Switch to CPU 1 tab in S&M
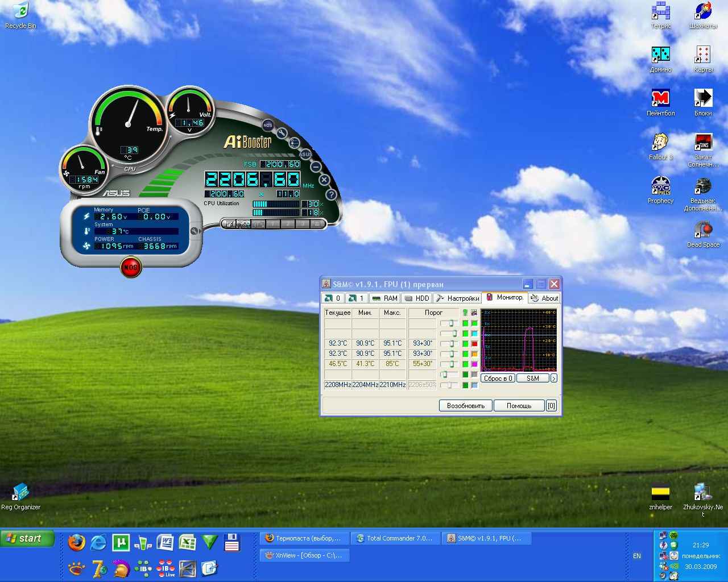The width and height of the screenshot is (728, 582). tap(356, 298)
